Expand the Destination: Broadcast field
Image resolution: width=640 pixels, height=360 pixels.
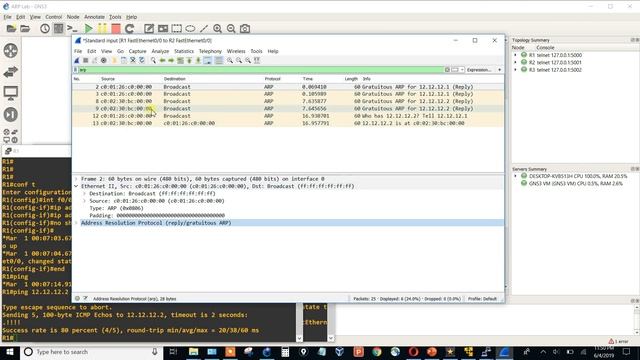click(x=84, y=193)
